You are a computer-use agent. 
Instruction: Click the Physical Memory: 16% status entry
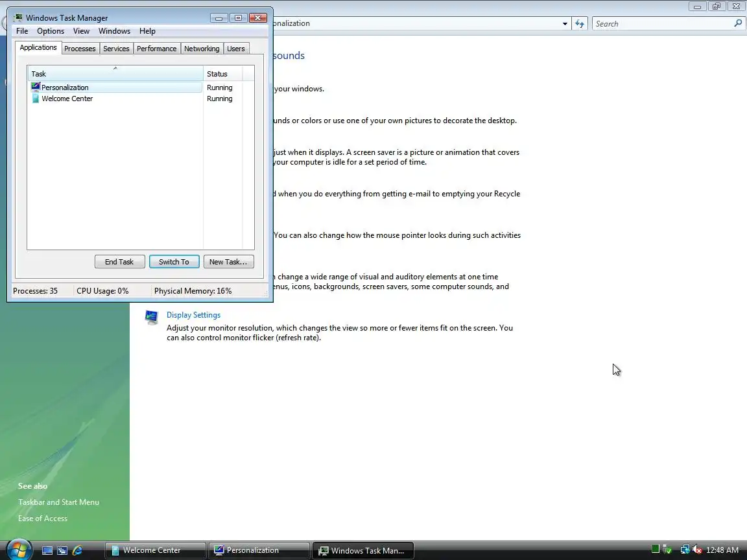(x=193, y=291)
